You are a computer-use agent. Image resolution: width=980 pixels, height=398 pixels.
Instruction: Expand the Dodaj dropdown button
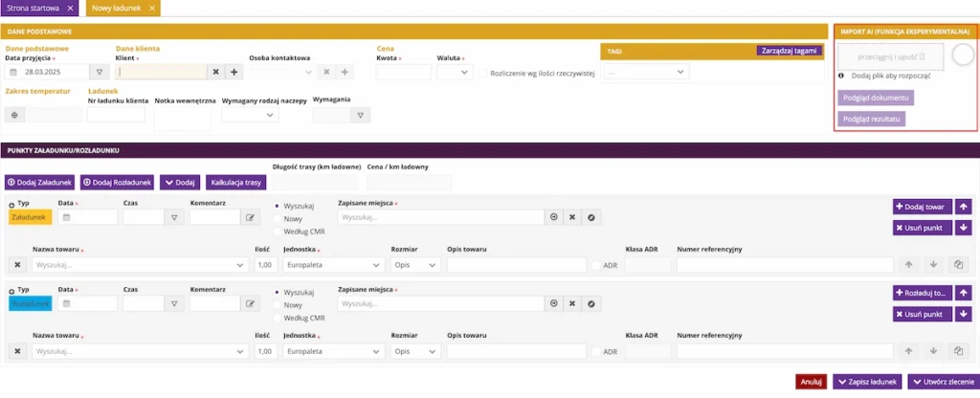pyautogui.click(x=180, y=182)
